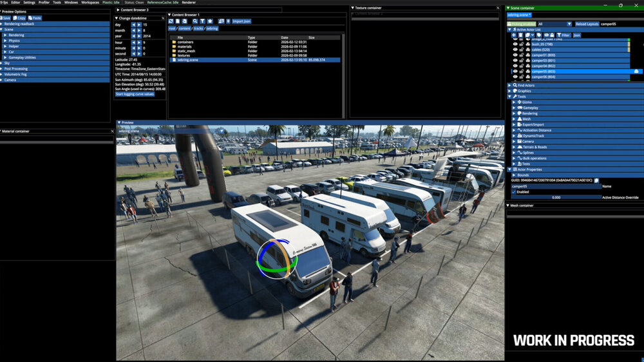Click the duplicate actor icon in actor toolbar

click(x=527, y=35)
